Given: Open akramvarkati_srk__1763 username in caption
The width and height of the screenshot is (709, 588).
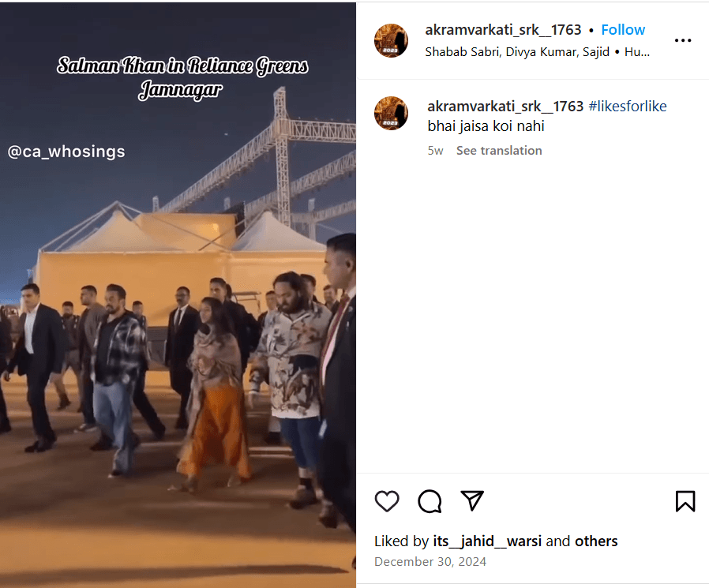Looking at the screenshot, I should [505, 107].
